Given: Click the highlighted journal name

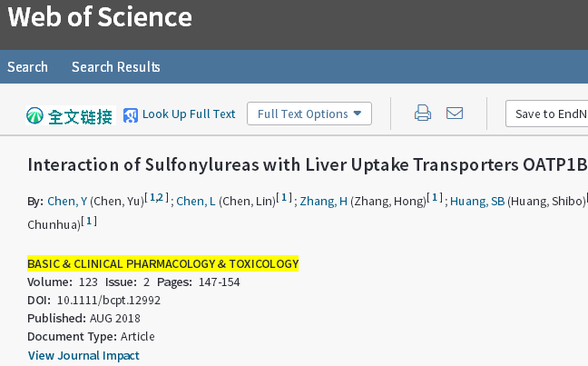Looking at the screenshot, I should click(162, 263).
